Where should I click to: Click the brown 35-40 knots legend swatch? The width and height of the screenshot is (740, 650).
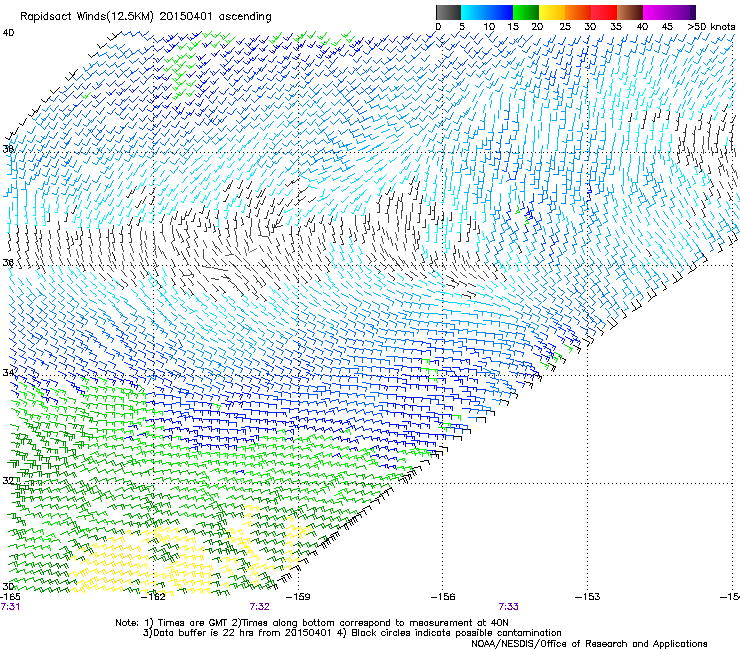(630, 12)
